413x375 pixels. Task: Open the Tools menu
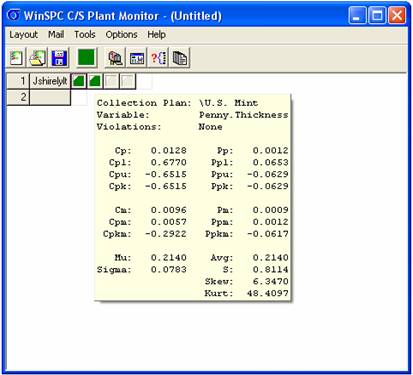(85, 35)
